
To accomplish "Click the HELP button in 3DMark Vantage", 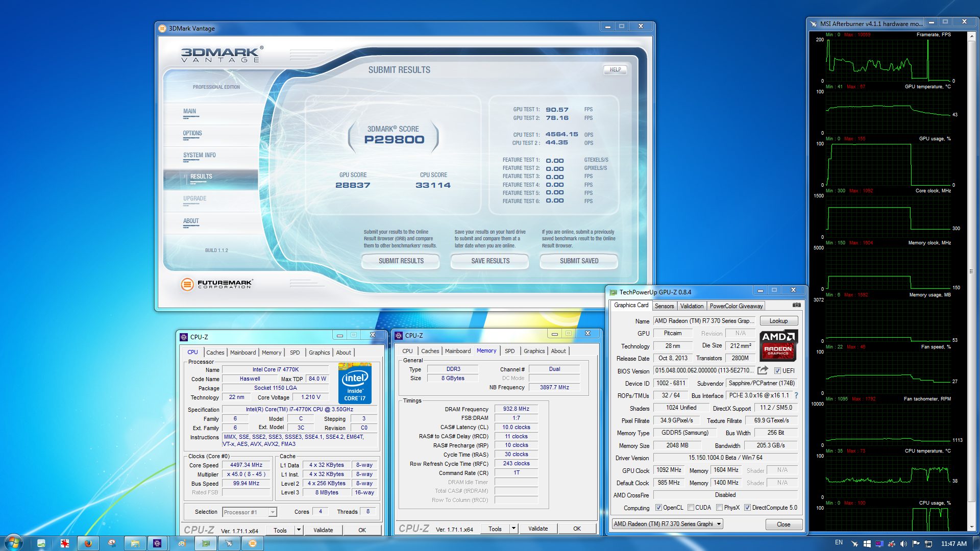I will pos(615,70).
